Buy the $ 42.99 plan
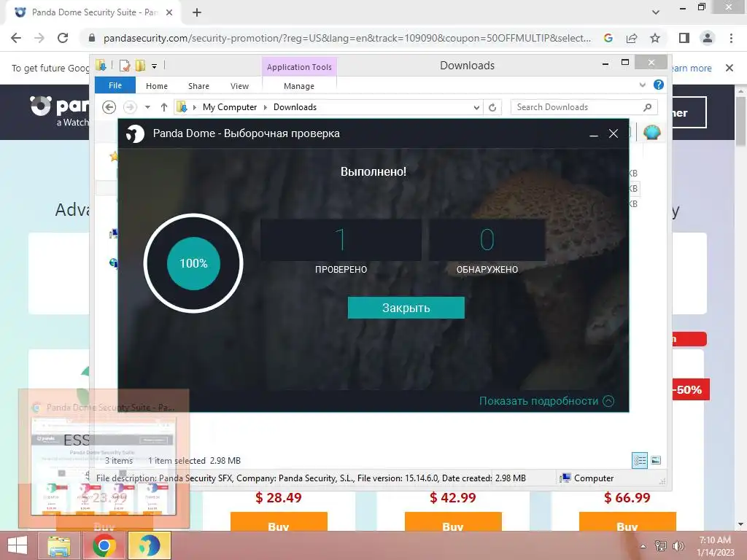 point(452,521)
